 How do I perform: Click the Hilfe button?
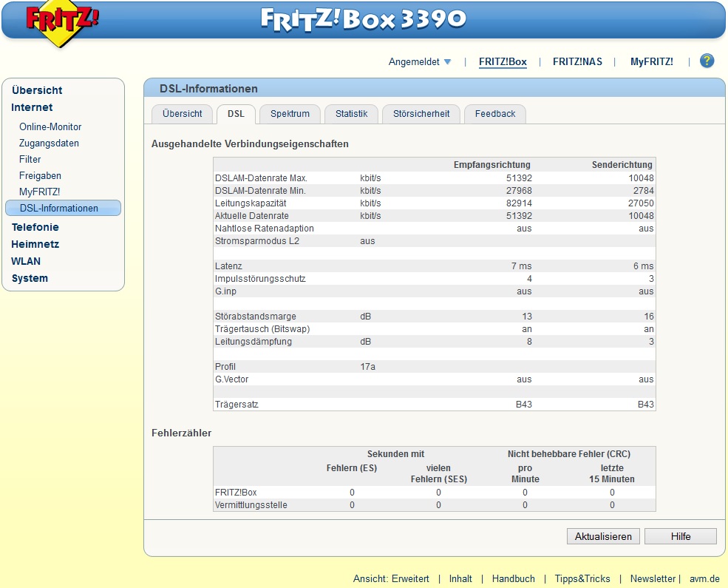(681, 536)
